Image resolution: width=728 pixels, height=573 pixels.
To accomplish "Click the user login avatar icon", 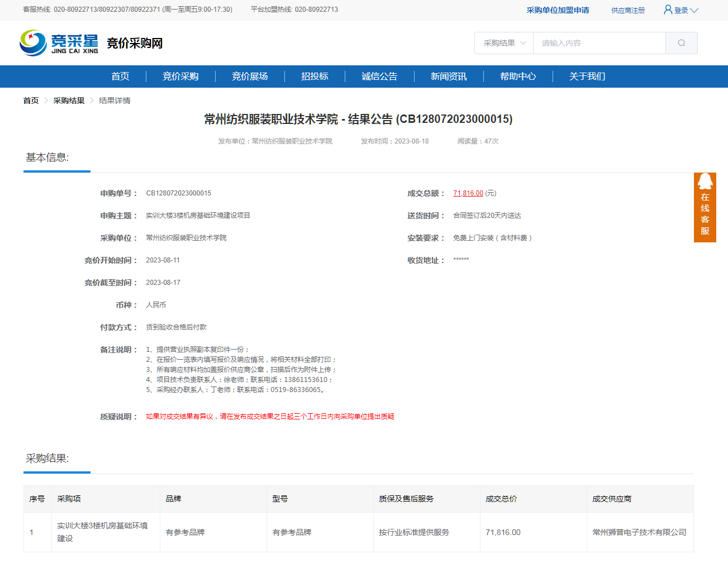I will click(668, 9).
